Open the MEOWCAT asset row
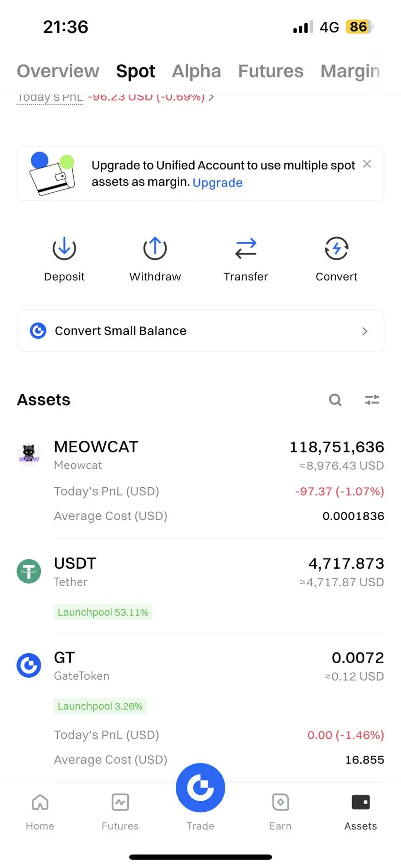The width and height of the screenshot is (401, 868). click(x=200, y=481)
